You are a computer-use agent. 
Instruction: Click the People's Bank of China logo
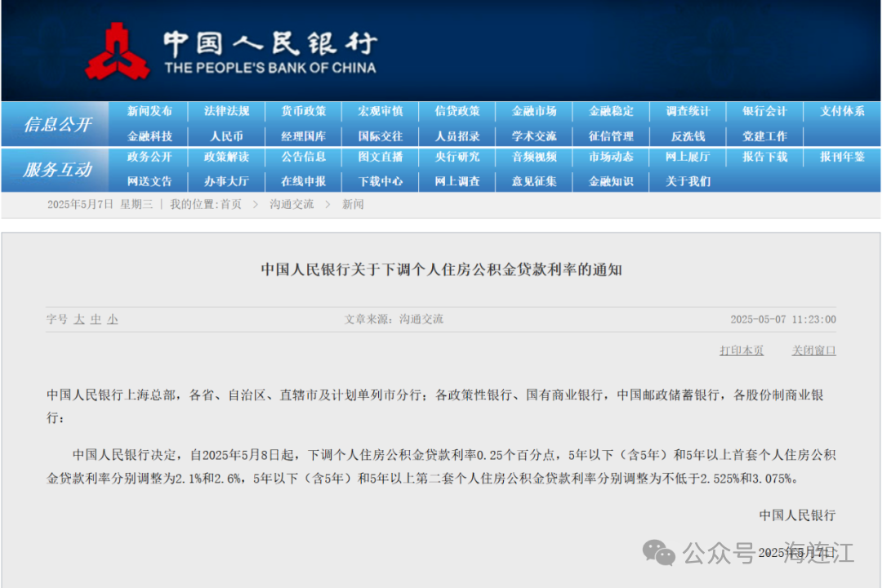tap(117, 51)
